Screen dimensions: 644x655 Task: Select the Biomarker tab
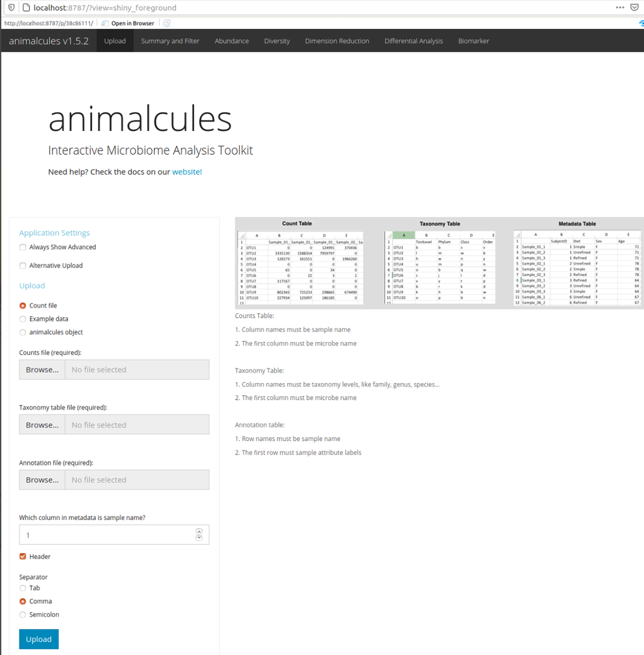tap(474, 41)
